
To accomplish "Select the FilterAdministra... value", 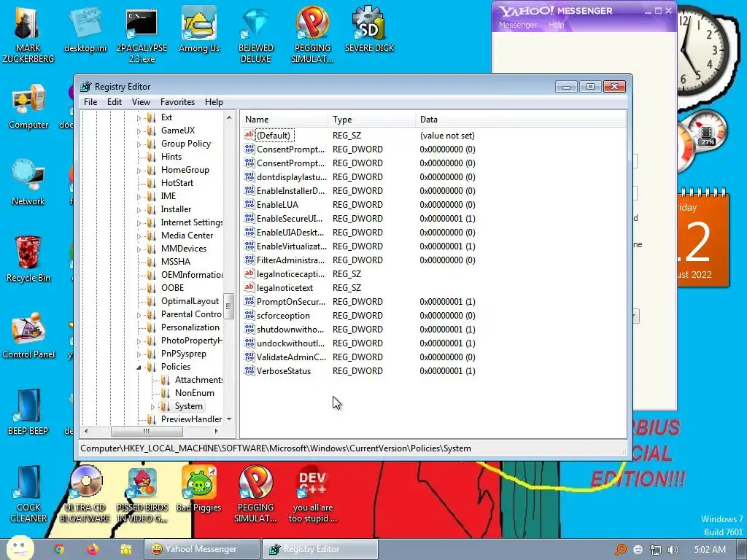I will pyautogui.click(x=290, y=260).
